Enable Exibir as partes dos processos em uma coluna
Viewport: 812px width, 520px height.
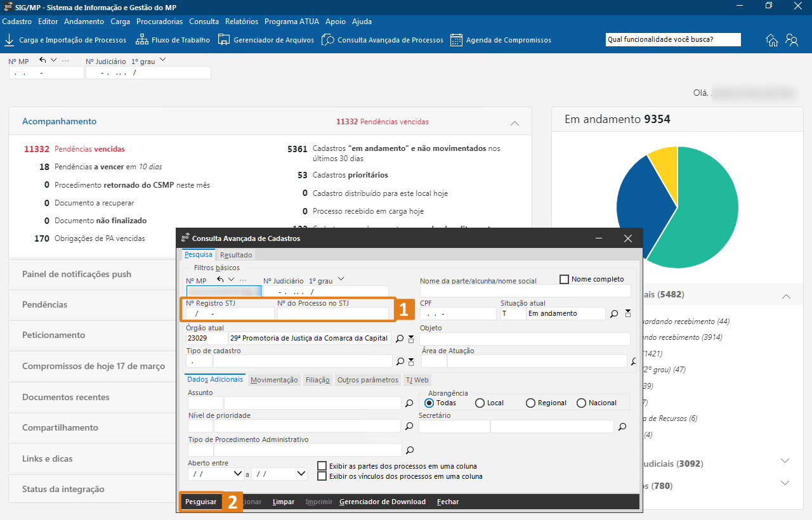click(322, 466)
